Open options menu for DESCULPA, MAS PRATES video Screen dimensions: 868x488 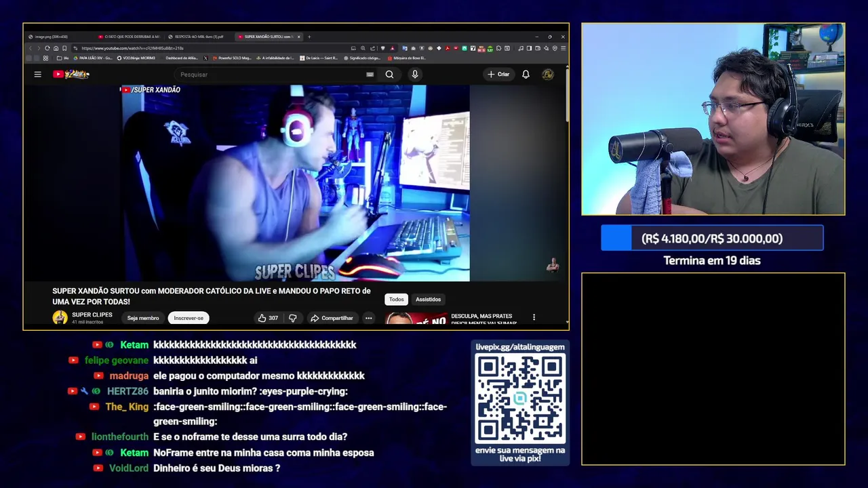point(534,317)
